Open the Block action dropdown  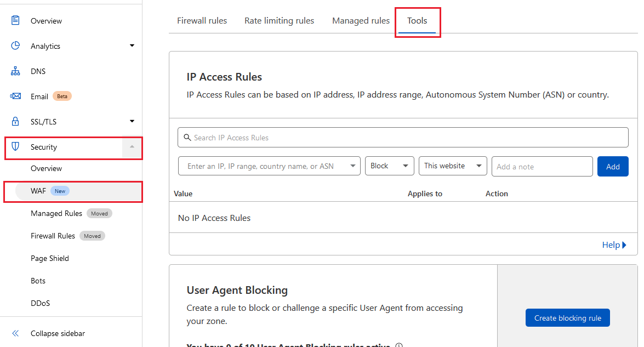(x=389, y=166)
